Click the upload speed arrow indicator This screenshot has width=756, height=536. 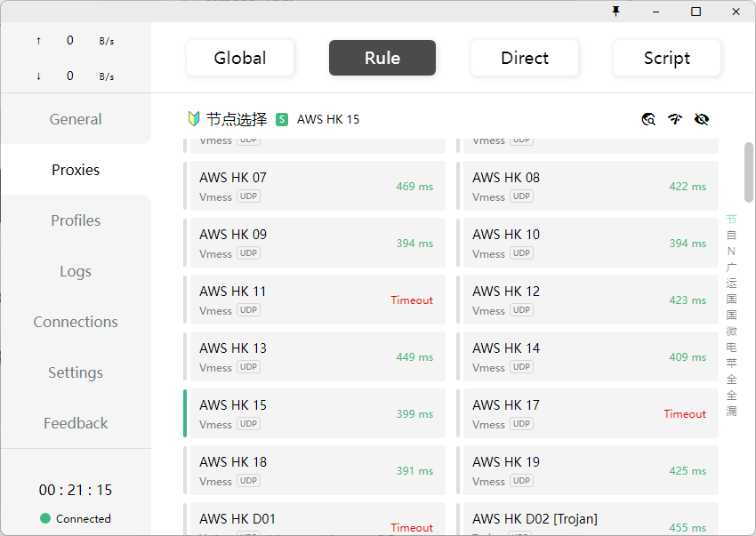38,41
